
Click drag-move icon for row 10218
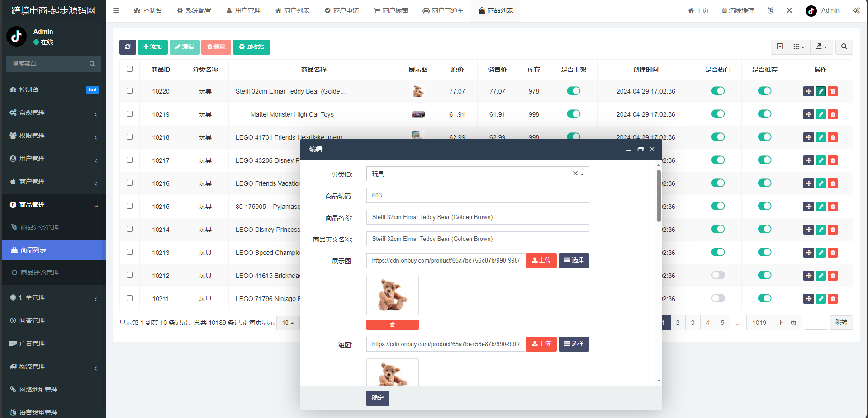click(809, 137)
